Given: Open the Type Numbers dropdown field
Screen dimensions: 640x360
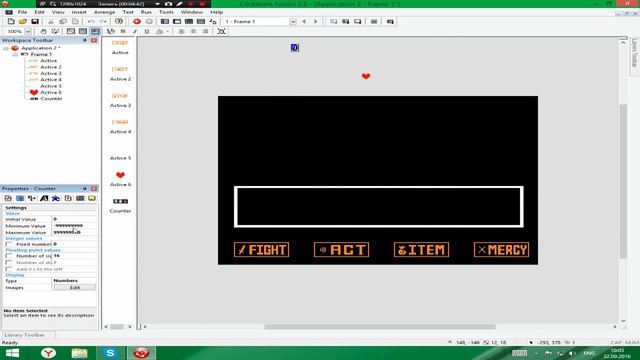Looking at the screenshot, I should [74, 281].
